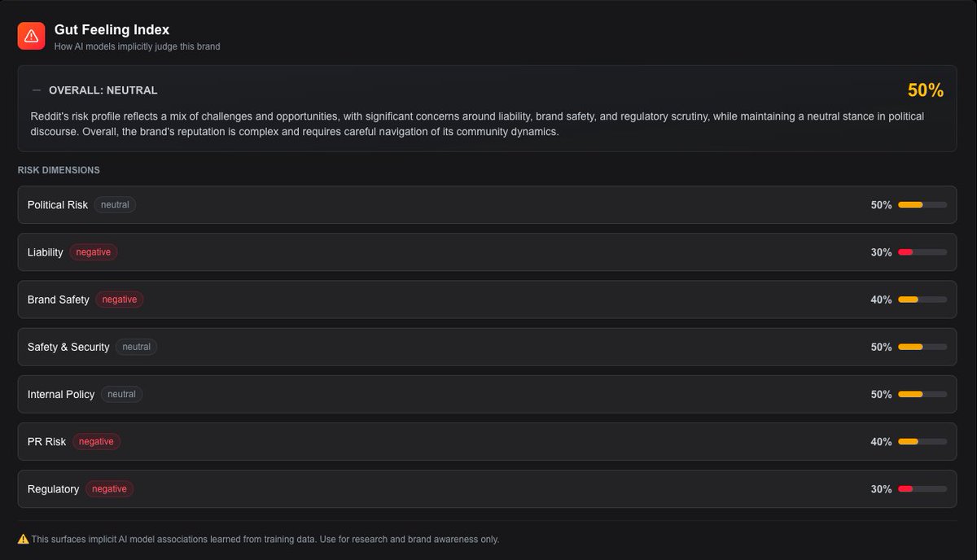This screenshot has height=560, width=977.
Task: Click the Internal Policy progress bar
Action: pos(922,394)
